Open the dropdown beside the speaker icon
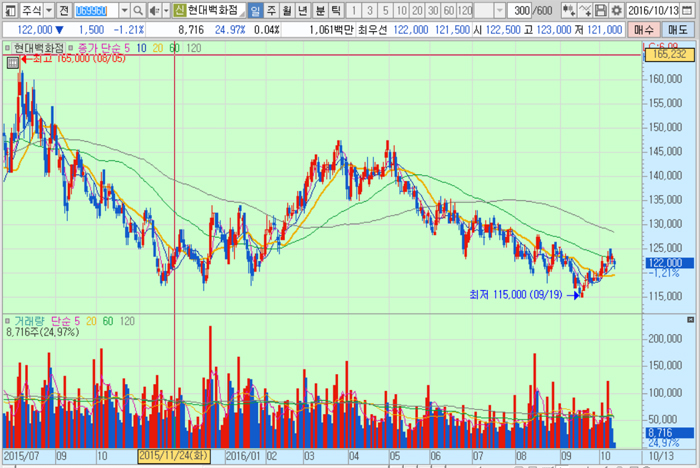This screenshot has height=468, width=700. pos(165,10)
